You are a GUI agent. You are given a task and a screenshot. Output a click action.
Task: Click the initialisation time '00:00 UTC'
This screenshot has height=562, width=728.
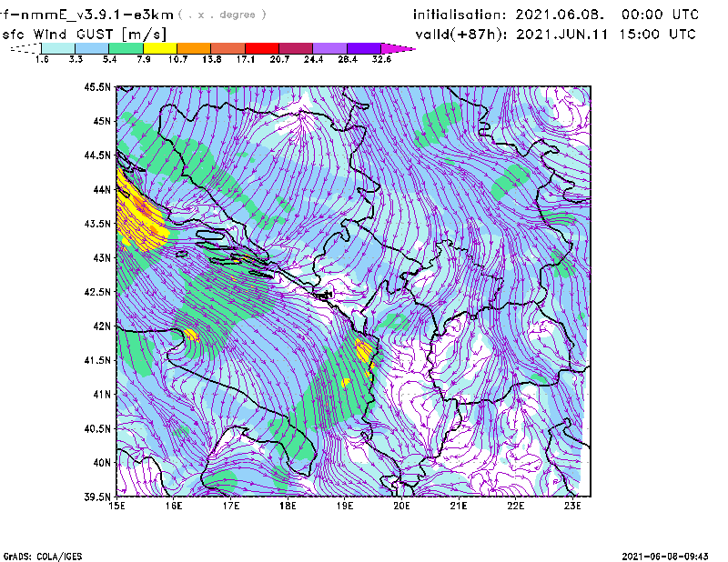tap(660, 15)
